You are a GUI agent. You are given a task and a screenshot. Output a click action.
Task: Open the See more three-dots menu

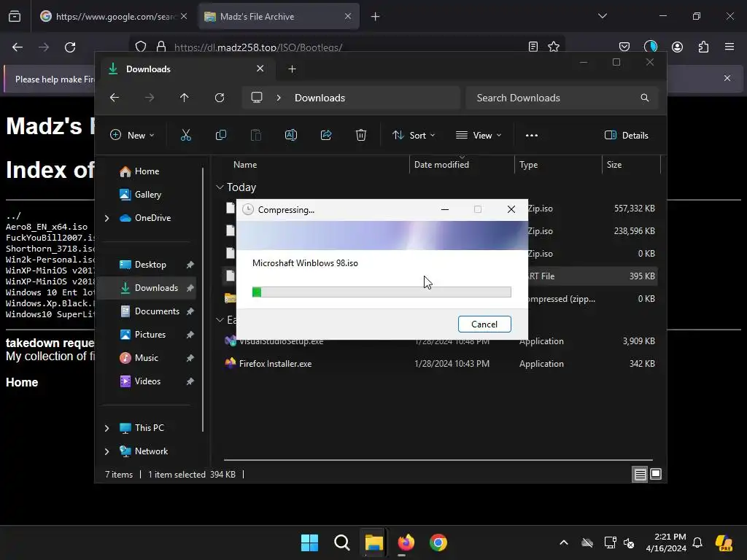point(532,135)
